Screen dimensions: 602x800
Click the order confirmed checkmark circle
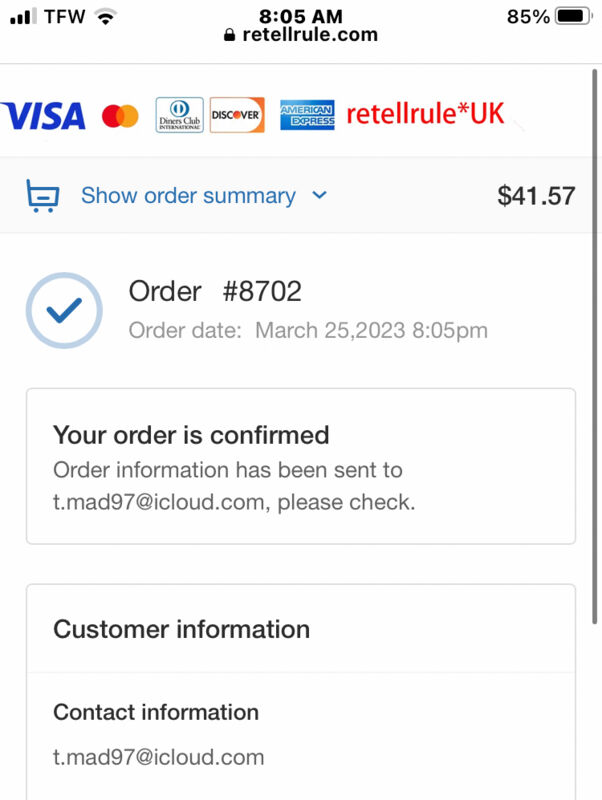point(64,310)
